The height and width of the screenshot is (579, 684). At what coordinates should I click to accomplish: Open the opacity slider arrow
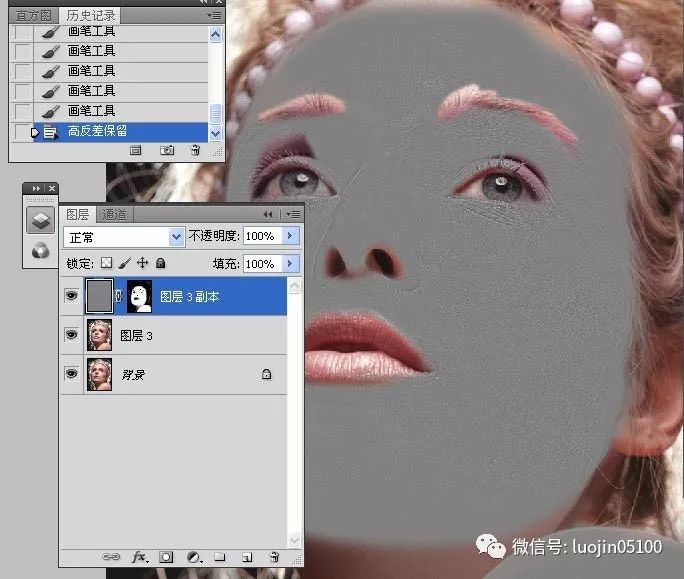(290, 236)
